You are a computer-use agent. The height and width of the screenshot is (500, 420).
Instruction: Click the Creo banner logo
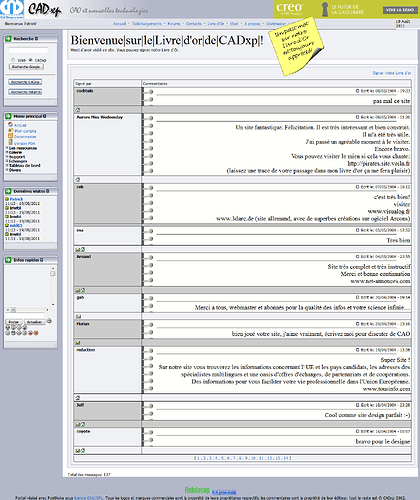(x=289, y=9)
